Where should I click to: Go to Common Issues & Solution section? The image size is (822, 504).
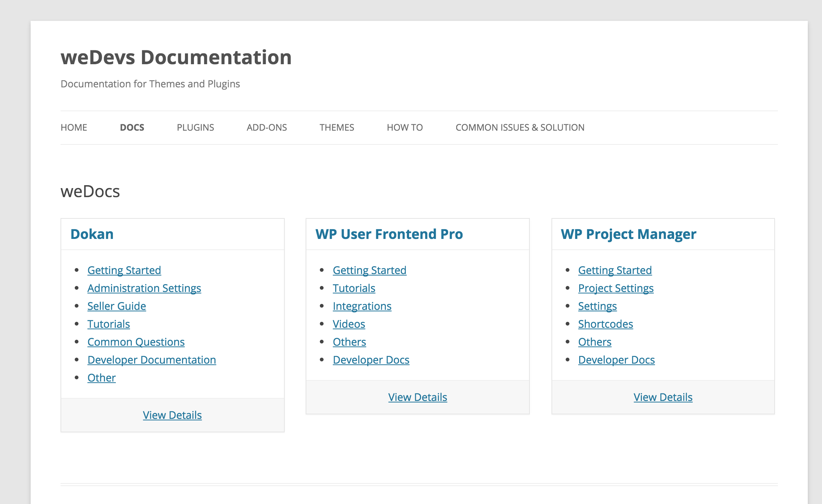pyautogui.click(x=520, y=127)
